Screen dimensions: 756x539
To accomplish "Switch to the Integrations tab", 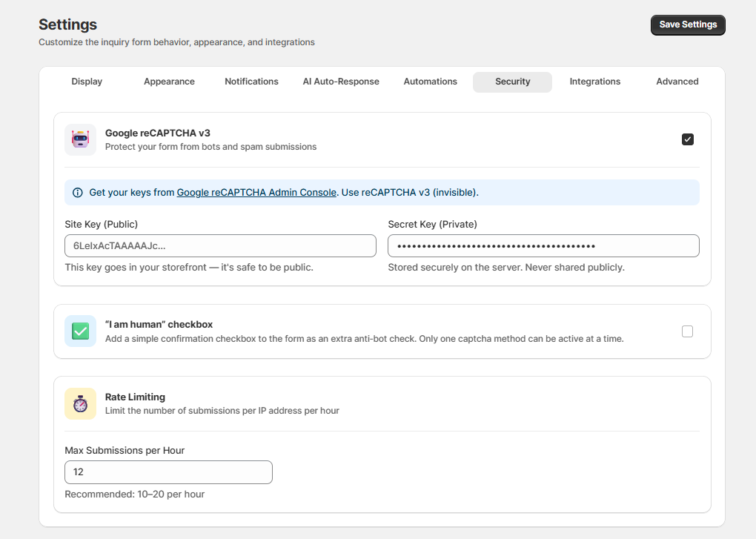I will tap(594, 82).
